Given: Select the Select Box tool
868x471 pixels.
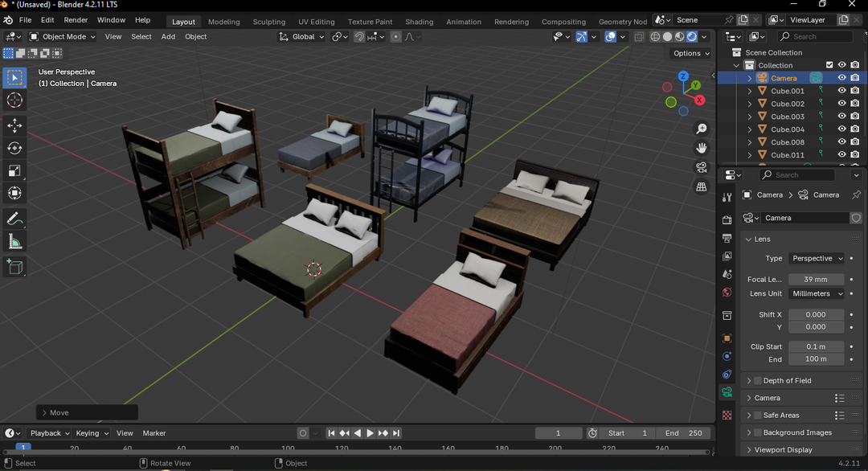Looking at the screenshot, I should coord(15,77).
